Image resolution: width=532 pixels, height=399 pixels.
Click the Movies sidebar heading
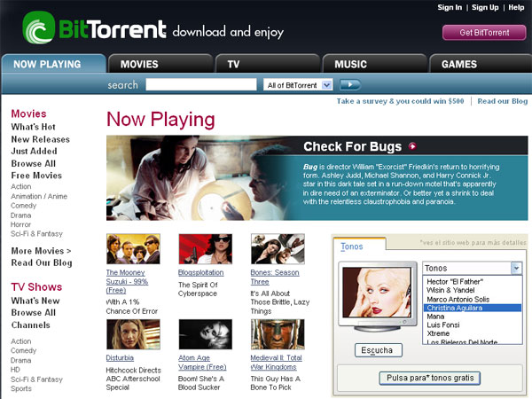tap(29, 113)
